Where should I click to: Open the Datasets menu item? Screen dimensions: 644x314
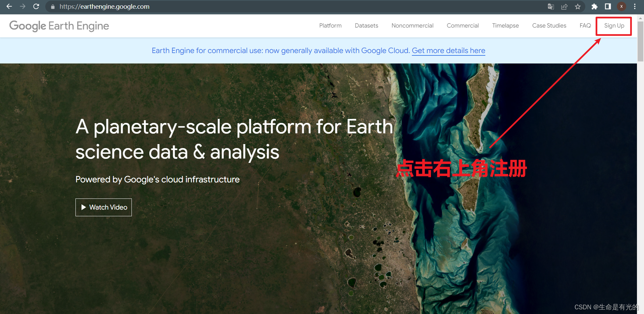pyautogui.click(x=366, y=26)
